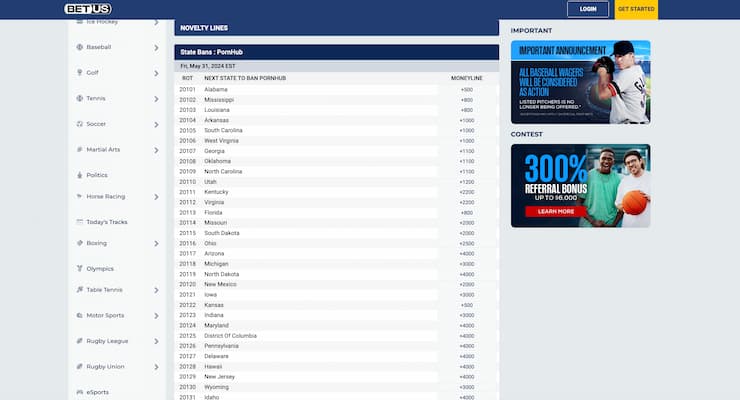Open the Politics icon
The height and width of the screenshot is (400, 740).
pos(79,175)
